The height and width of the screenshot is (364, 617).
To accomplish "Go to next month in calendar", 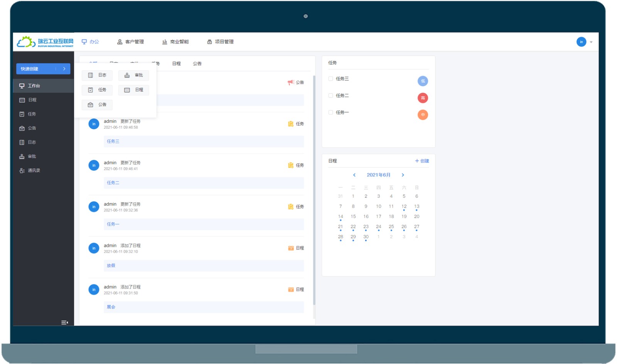I will pyautogui.click(x=403, y=175).
